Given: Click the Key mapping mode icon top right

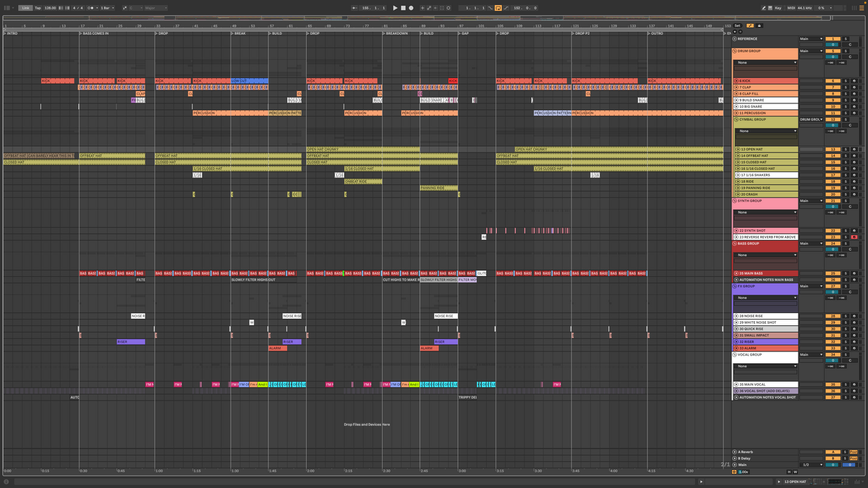Looking at the screenshot, I should [778, 7].
